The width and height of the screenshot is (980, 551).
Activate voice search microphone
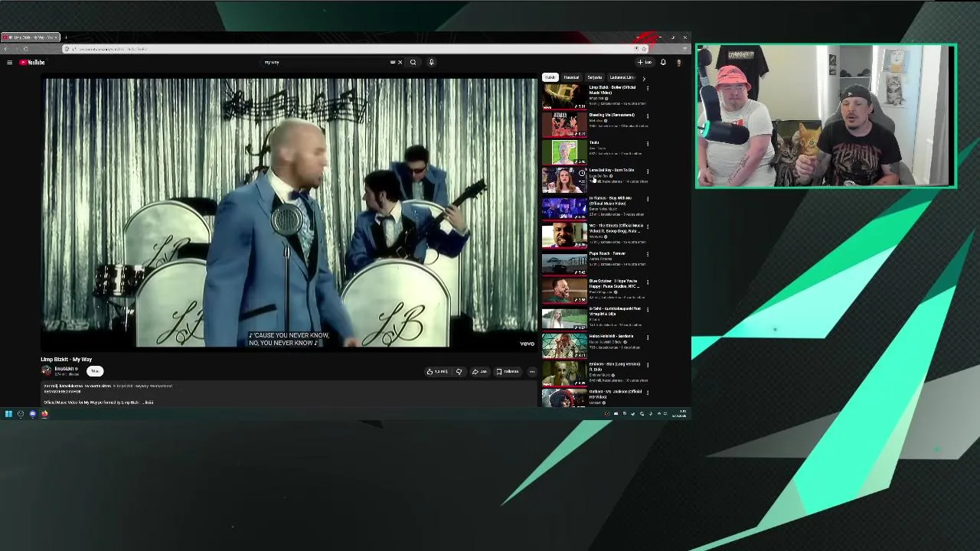[x=431, y=62]
